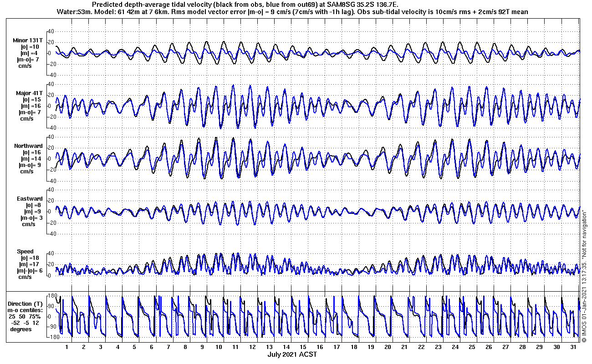Click the 'Minor 131T' panel label
The width and height of the screenshot is (592, 364).
29,40
